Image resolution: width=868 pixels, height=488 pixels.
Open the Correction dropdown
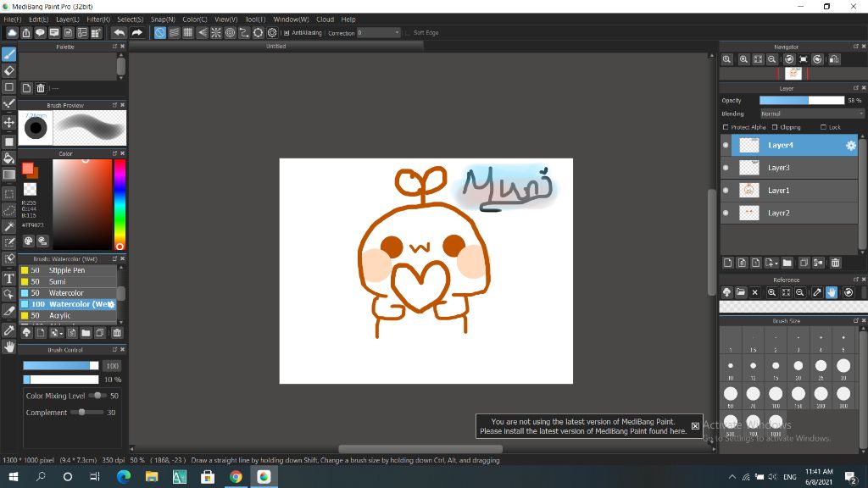[x=379, y=33]
